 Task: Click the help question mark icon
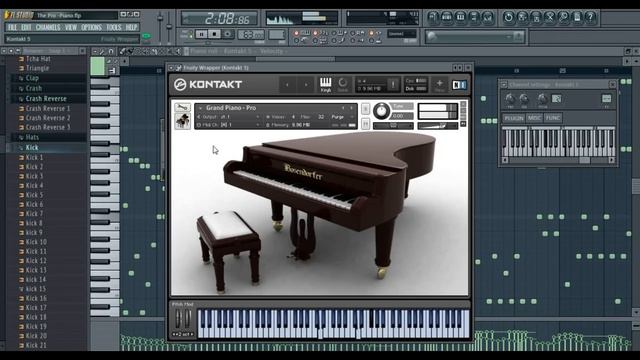pyautogui.click(x=590, y=17)
